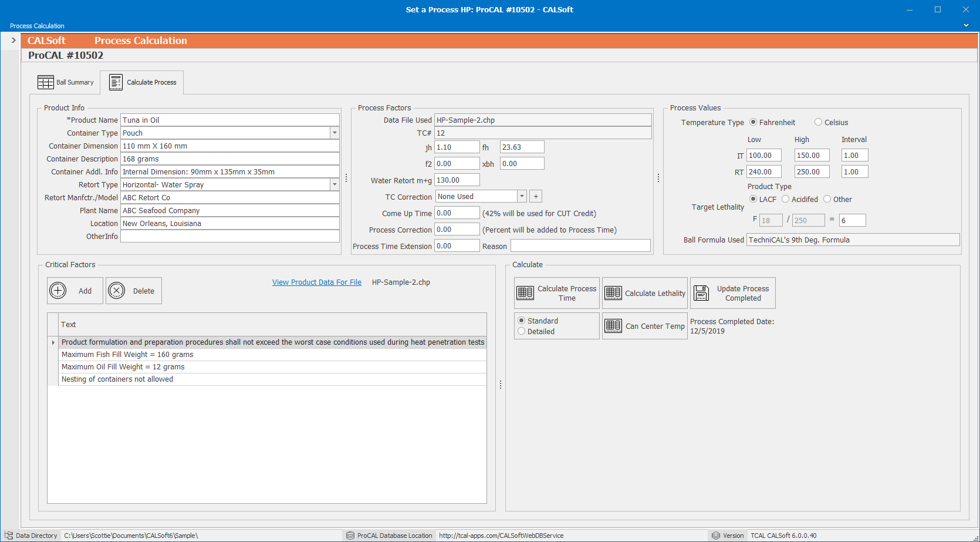Open the Container Type dropdown
Image resolution: width=980 pixels, height=542 pixels.
coord(334,133)
